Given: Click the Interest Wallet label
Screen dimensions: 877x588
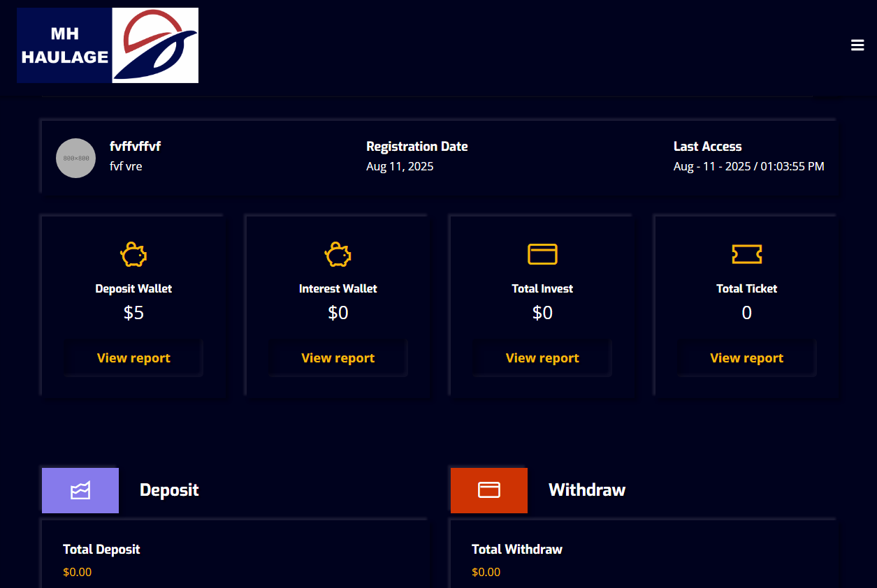Looking at the screenshot, I should [338, 288].
